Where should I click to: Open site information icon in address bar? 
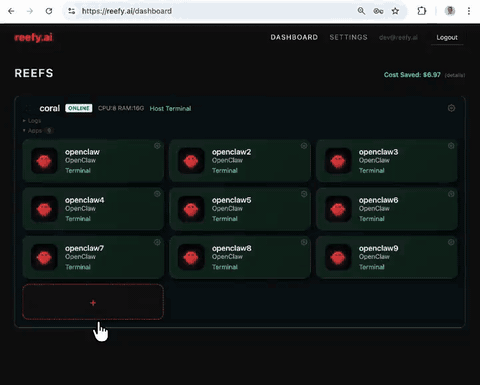(71, 11)
